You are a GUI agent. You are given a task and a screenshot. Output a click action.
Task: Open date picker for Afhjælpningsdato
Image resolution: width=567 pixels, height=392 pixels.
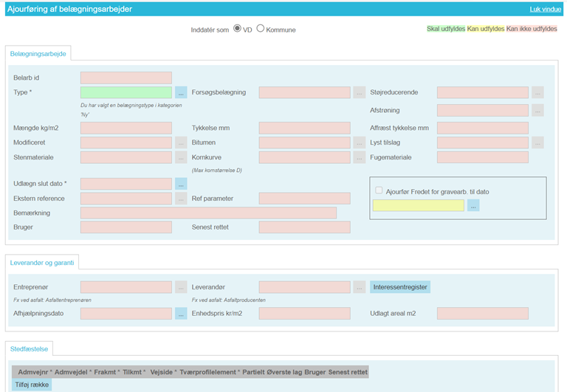(x=181, y=314)
